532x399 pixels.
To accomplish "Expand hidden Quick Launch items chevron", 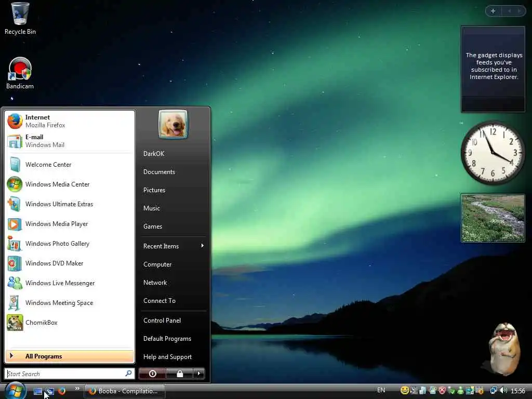I will pyautogui.click(x=77, y=389).
